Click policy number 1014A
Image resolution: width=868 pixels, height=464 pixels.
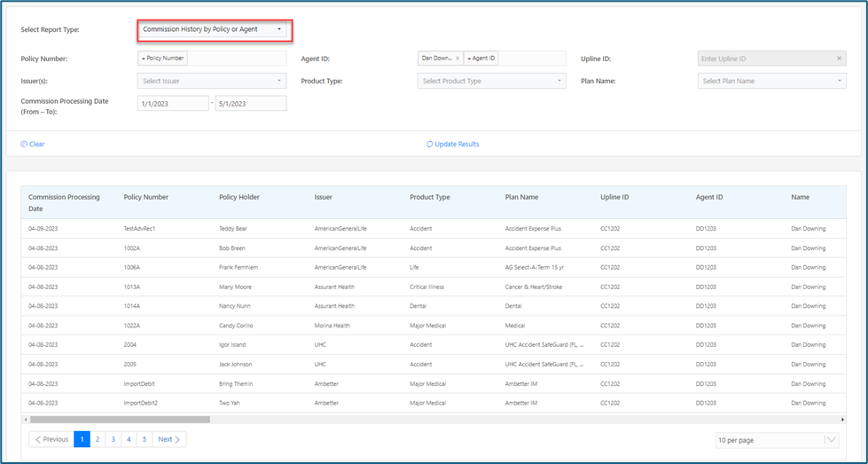click(132, 306)
